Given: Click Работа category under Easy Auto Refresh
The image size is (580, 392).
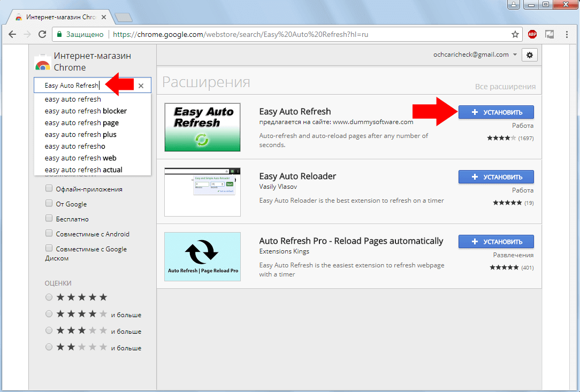Looking at the screenshot, I should click(523, 126).
